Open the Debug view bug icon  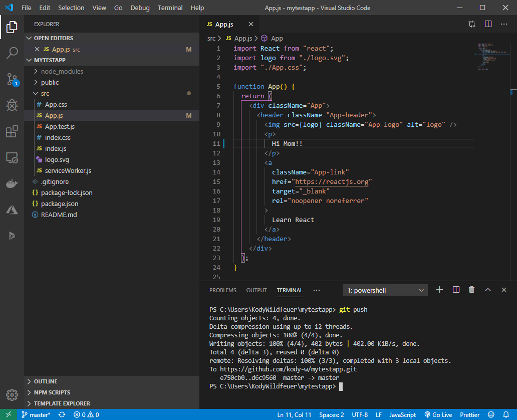pyautogui.click(x=12, y=105)
